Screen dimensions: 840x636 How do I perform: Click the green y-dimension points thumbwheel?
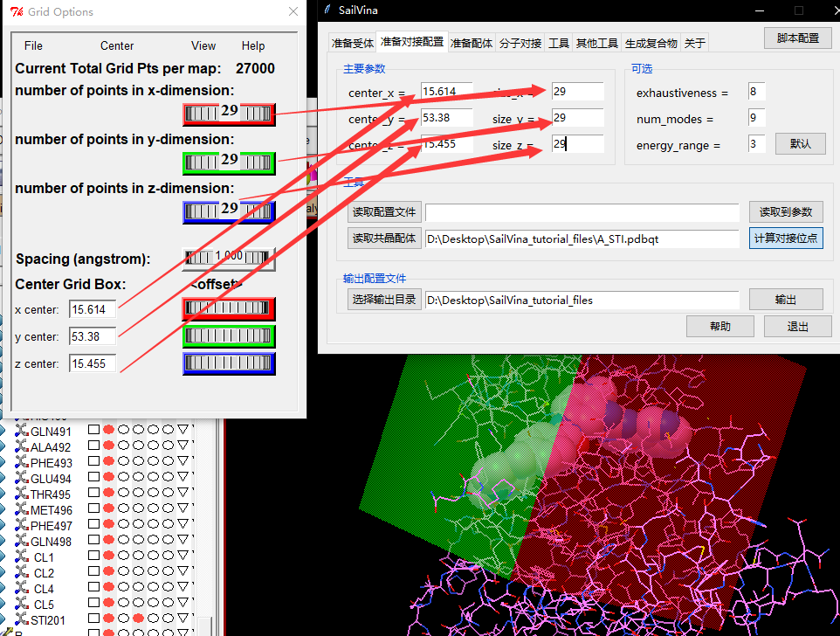coord(229,162)
